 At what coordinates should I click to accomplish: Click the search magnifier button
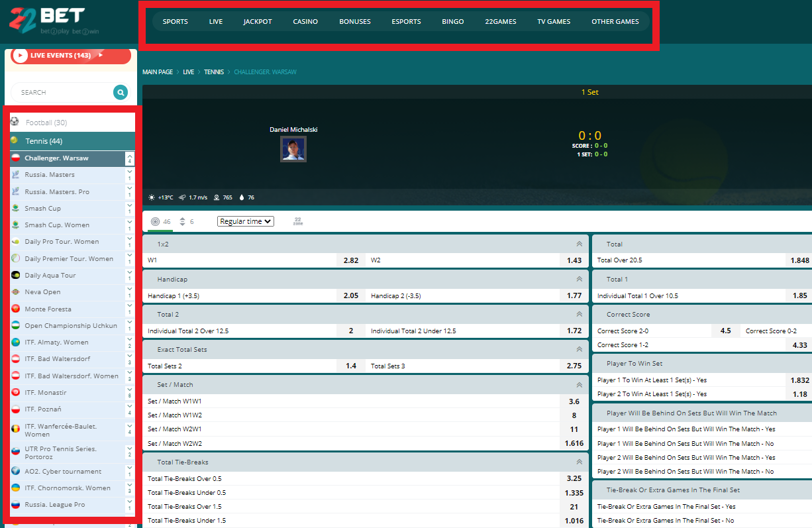121,93
